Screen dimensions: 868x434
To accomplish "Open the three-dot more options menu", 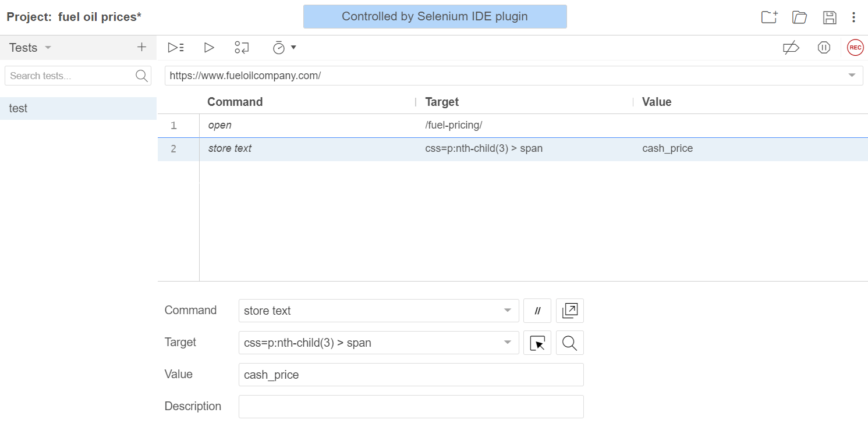I will pos(853,17).
